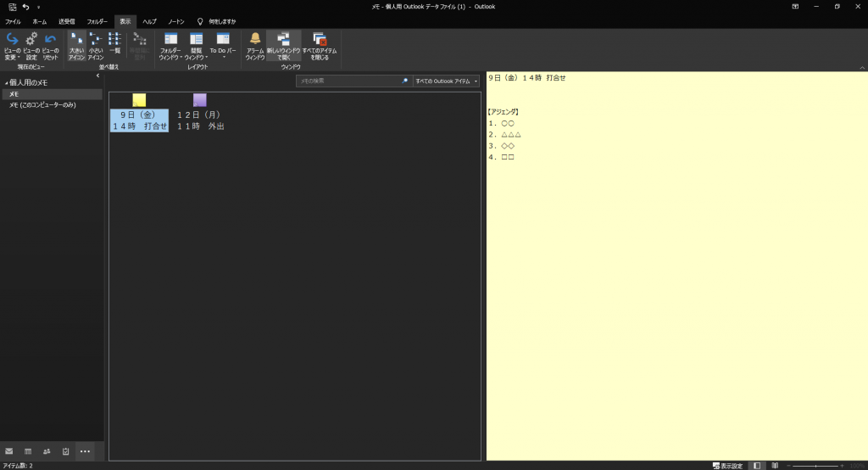Open ビューの設定 view settings gear
Viewport: 868px width, 470px height.
[x=31, y=46]
